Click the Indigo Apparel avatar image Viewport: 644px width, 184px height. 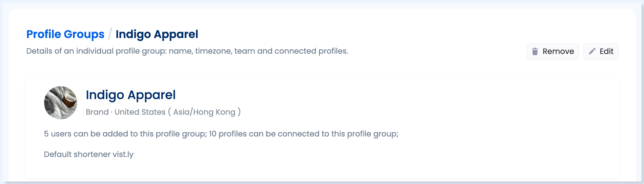(61, 103)
